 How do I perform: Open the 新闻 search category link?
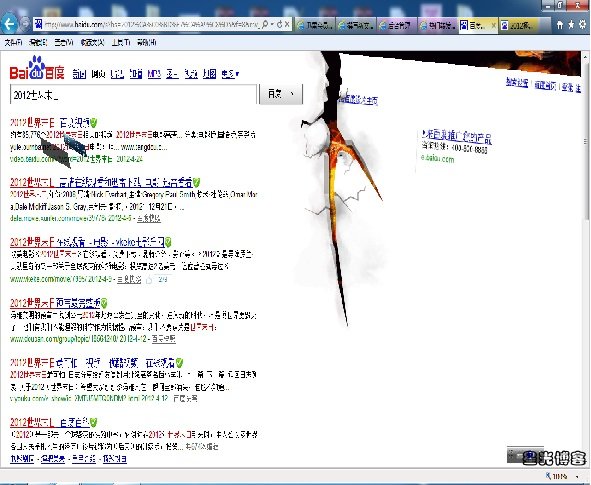79,74
